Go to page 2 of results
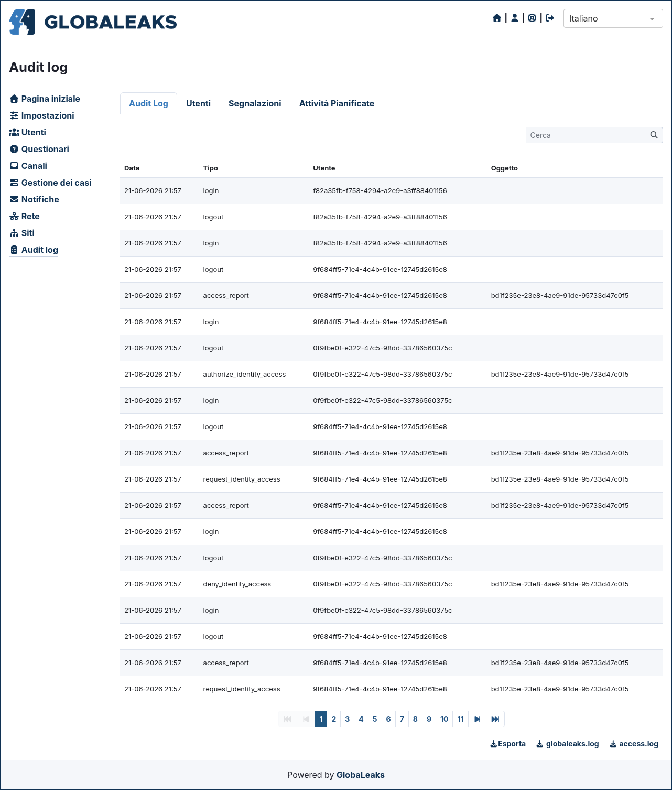The image size is (672, 790). (x=334, y=719)
